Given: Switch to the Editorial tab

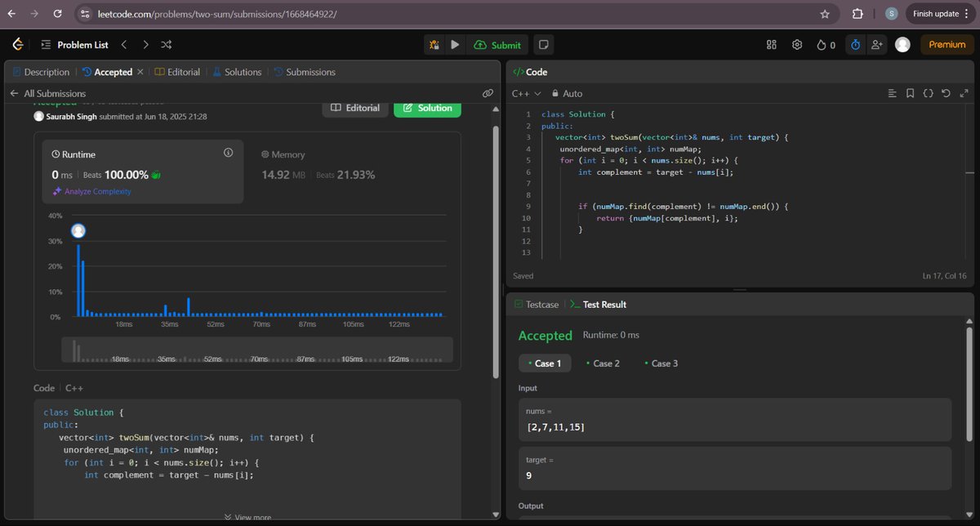Looking at the screenshot, I should pos(177,72).
